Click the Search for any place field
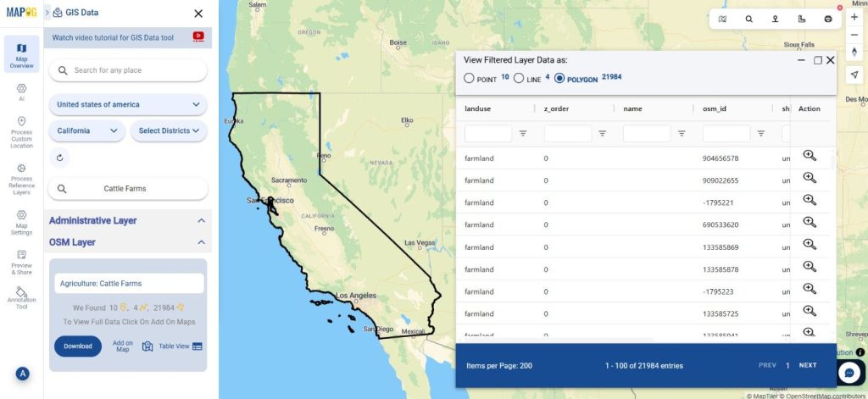Image resolution: width=868 pixels, height=399 pixels. 128,70
